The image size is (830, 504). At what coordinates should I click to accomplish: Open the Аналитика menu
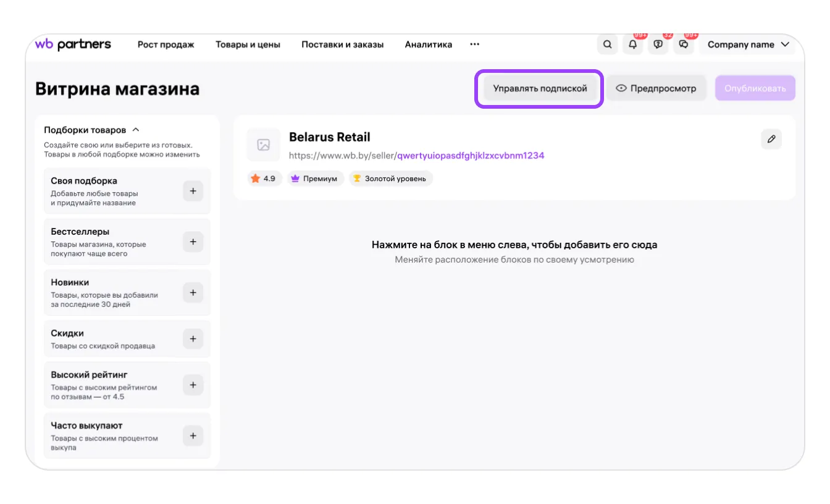coord(428,44)
